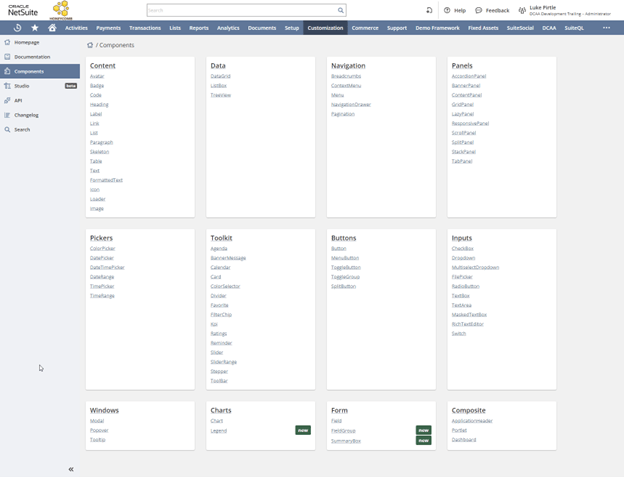This screenshot has width=624, height=477.
Task: Open the Tooltip component link
Action: point(98,440)
